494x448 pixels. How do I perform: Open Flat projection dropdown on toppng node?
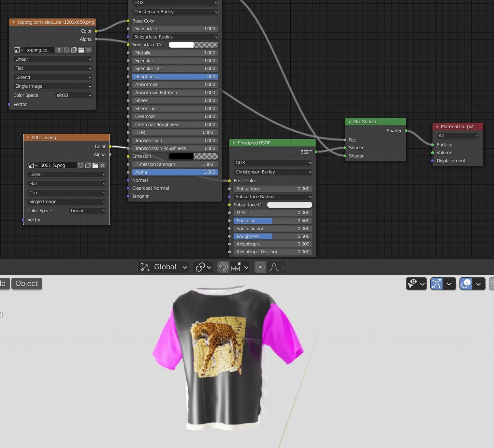pos(53,68)
